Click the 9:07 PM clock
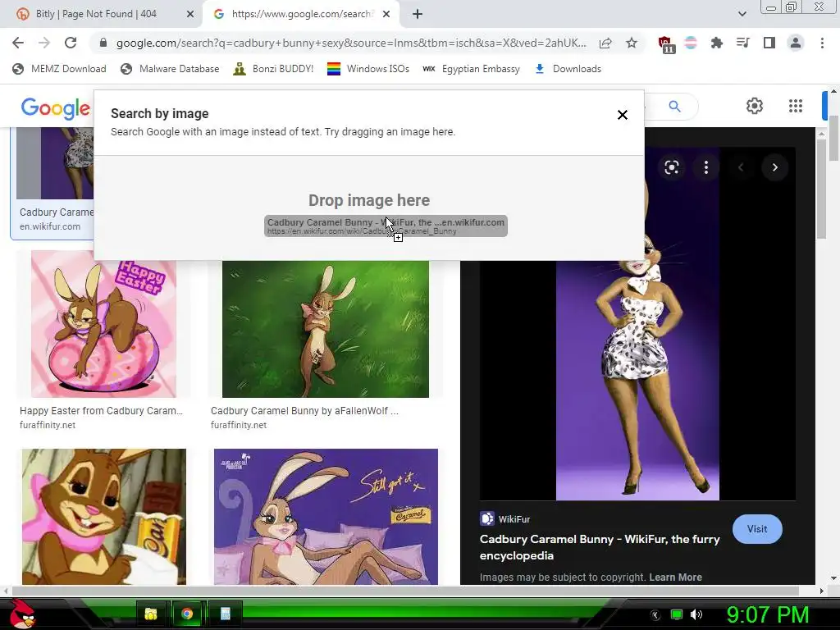Screen dimensions: 840x630 [x=768, y=615]
